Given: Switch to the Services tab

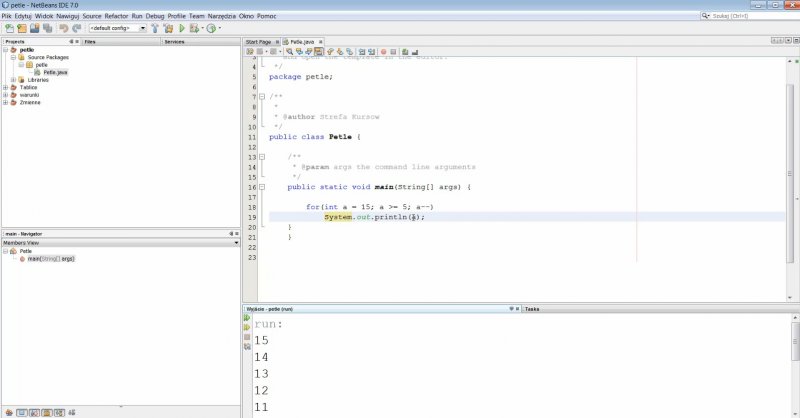Looking at the screenshot, I should pos(174,42).
